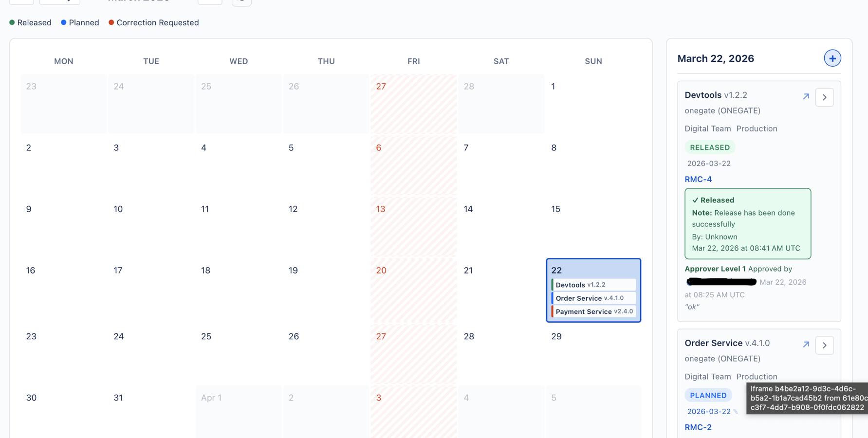
Task: Click the green Released approval note box
Action: [748, 224]
